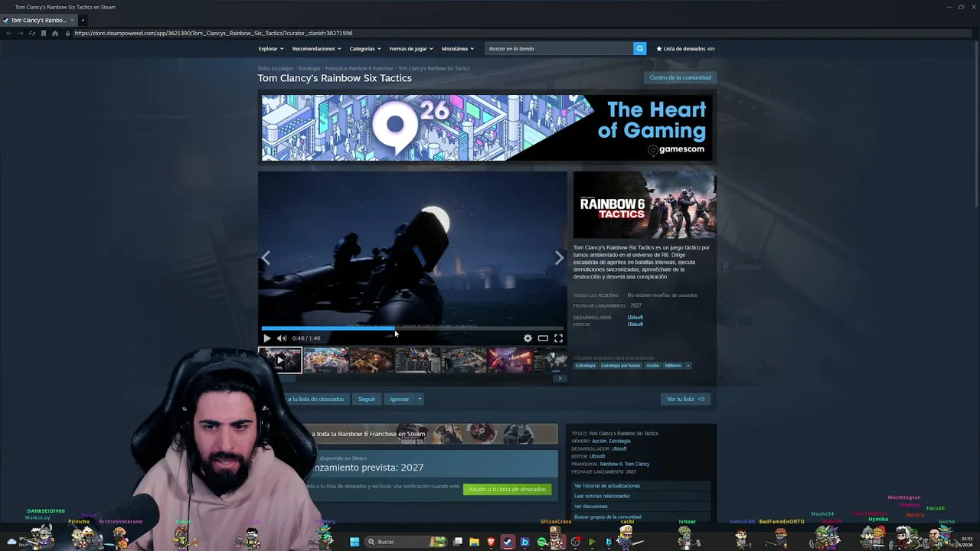Expand the Recomendaciones menu

click(x=317, y=48)
